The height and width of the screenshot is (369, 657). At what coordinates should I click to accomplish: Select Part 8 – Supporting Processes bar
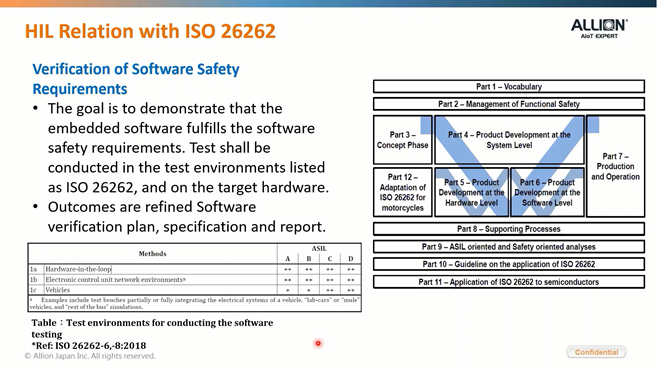tap(509, 229)
